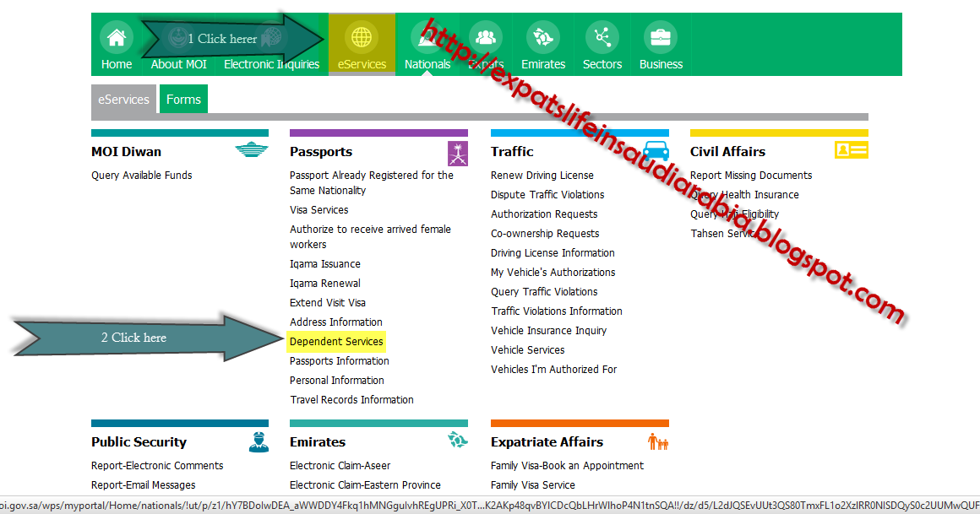Image resolution: width=980 pixels, height=514 pixels.
Task: Switch to the eServices tab
Action: 123,100
